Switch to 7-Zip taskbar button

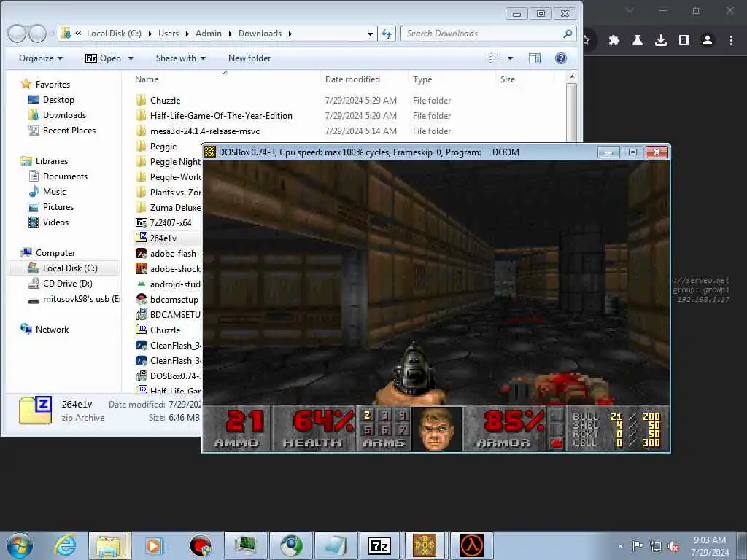379,545
